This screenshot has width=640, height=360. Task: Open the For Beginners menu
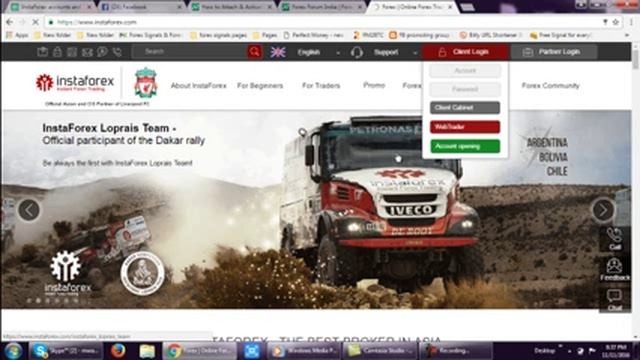260,85
